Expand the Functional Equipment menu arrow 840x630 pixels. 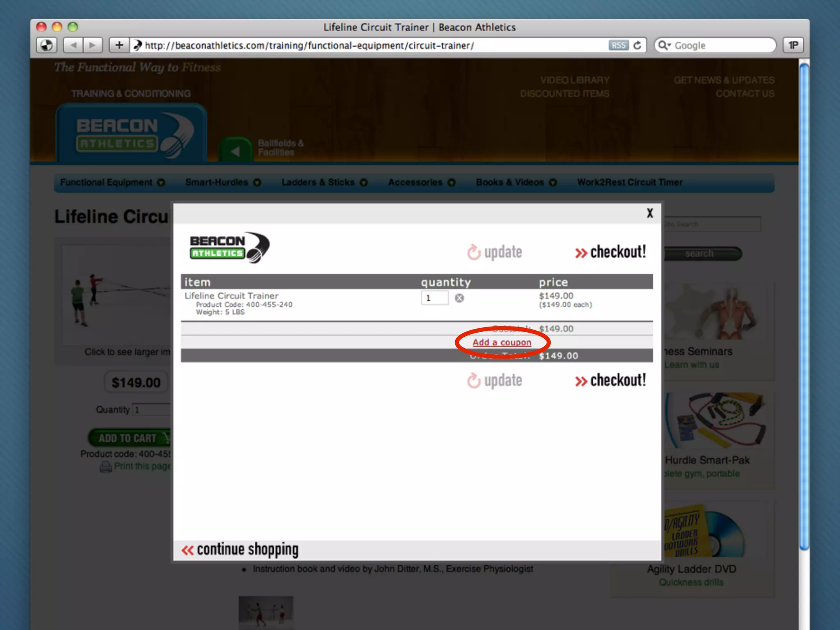(x=161, y=183)
